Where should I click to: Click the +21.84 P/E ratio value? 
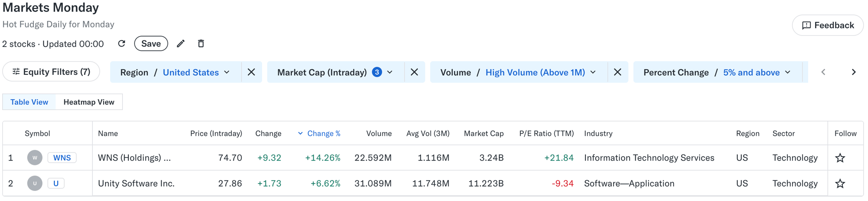(x=559, y=158)
